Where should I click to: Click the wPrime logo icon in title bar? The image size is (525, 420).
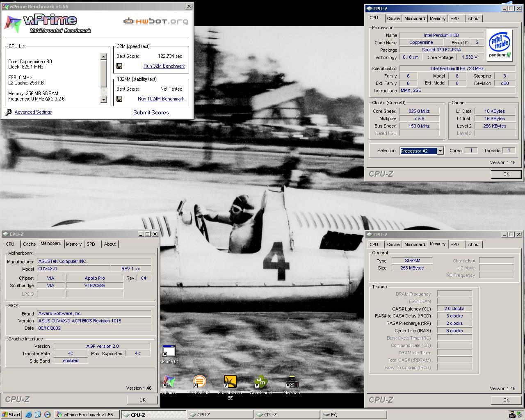point(6,7)
